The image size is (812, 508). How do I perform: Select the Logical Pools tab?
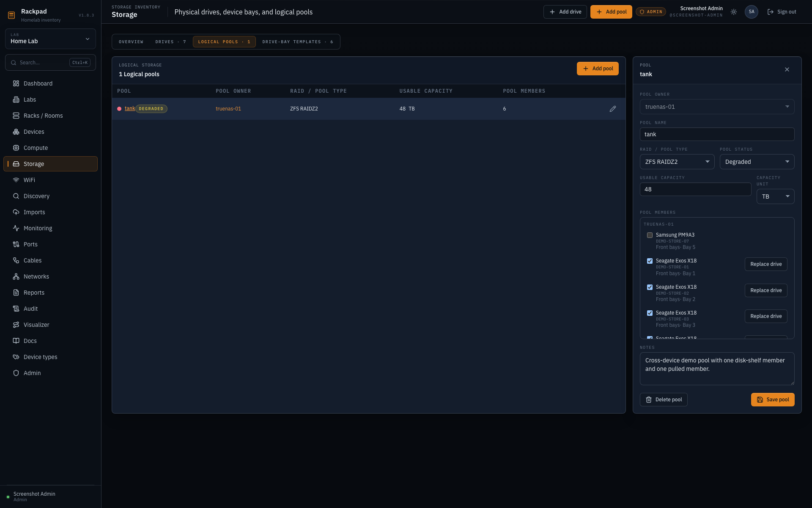(224, 42)
